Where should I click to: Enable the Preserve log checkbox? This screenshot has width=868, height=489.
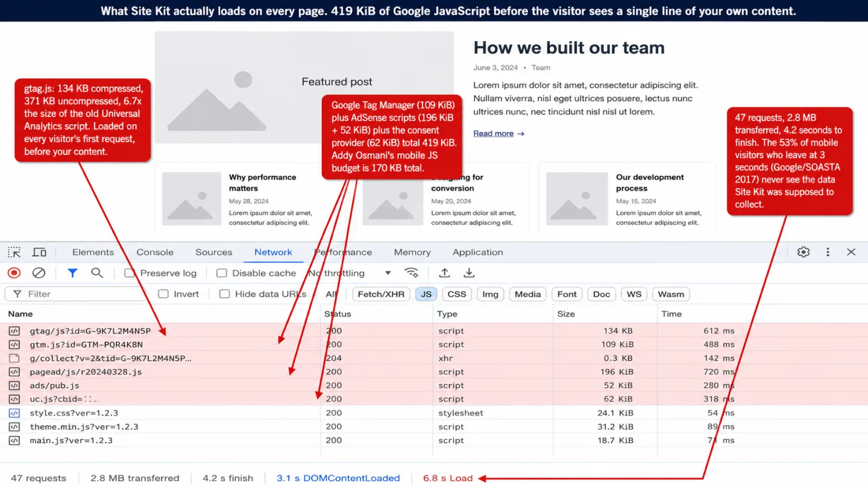129,273
